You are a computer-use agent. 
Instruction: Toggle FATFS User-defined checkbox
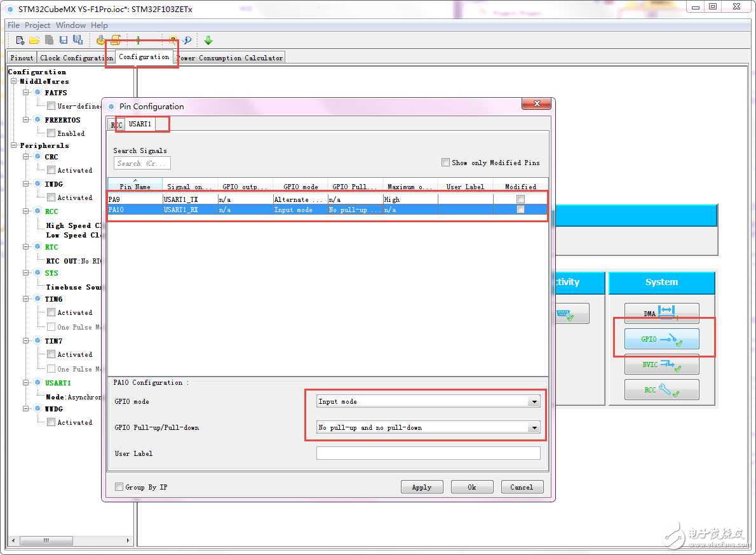click(x=51, y=106)
